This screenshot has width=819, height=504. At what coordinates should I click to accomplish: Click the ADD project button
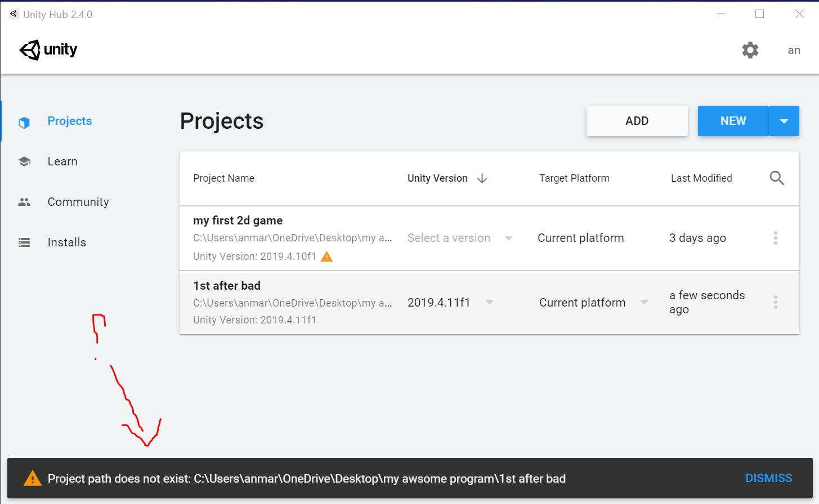click(637, 121)
